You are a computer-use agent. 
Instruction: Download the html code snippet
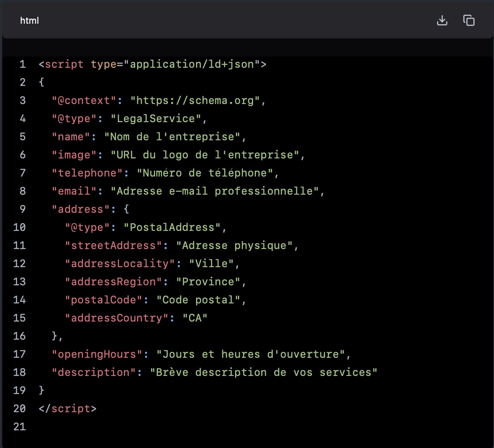point(442,20)
